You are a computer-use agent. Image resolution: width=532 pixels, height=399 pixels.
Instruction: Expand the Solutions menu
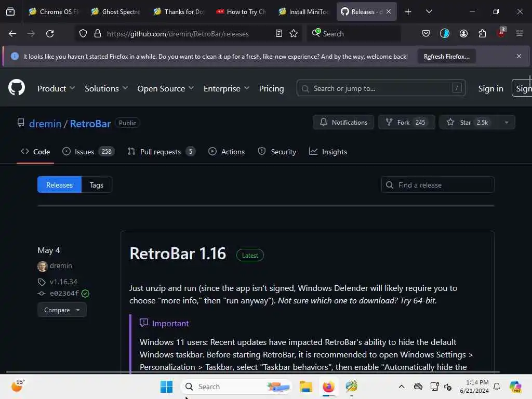[106, 88]
